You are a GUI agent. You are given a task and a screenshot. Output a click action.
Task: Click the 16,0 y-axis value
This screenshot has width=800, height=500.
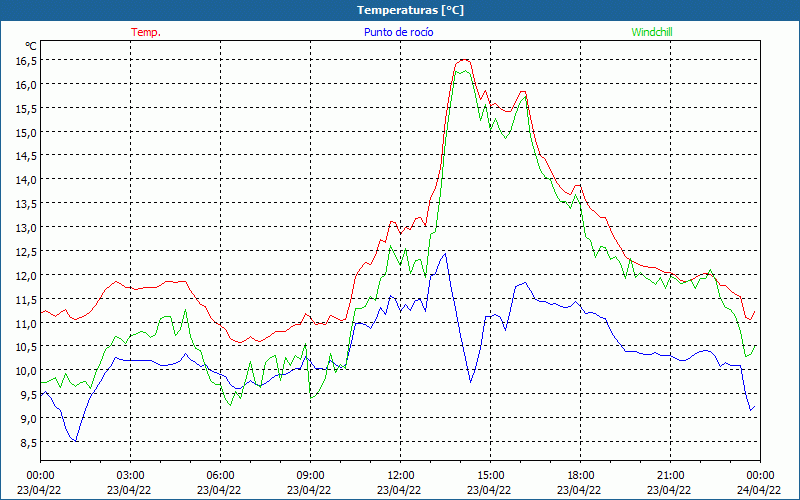coord(27,85)
